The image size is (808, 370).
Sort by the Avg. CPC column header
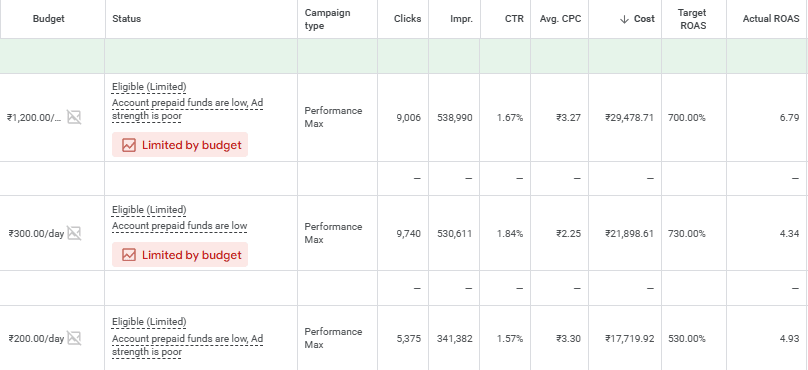(560, 19)
